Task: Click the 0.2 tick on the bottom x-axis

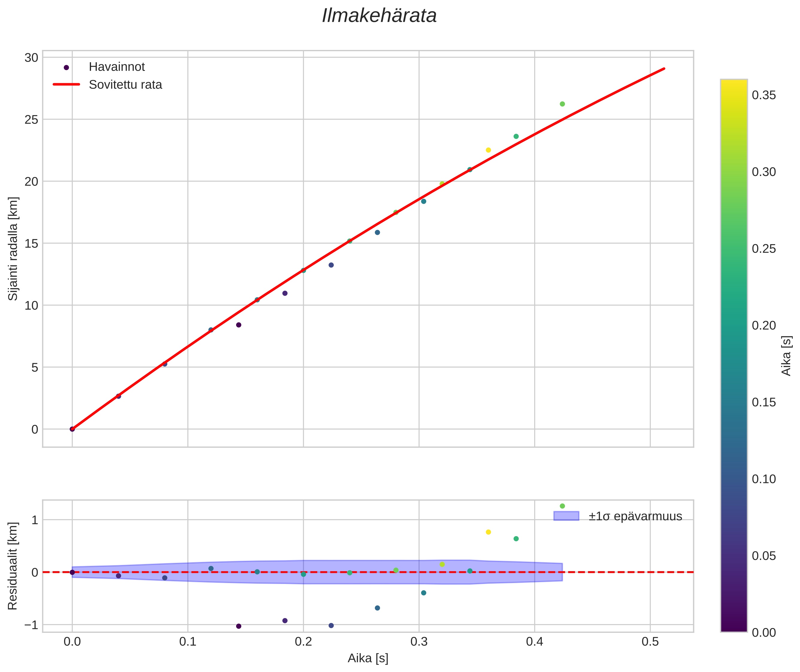Action: click(x=303, y=641)
